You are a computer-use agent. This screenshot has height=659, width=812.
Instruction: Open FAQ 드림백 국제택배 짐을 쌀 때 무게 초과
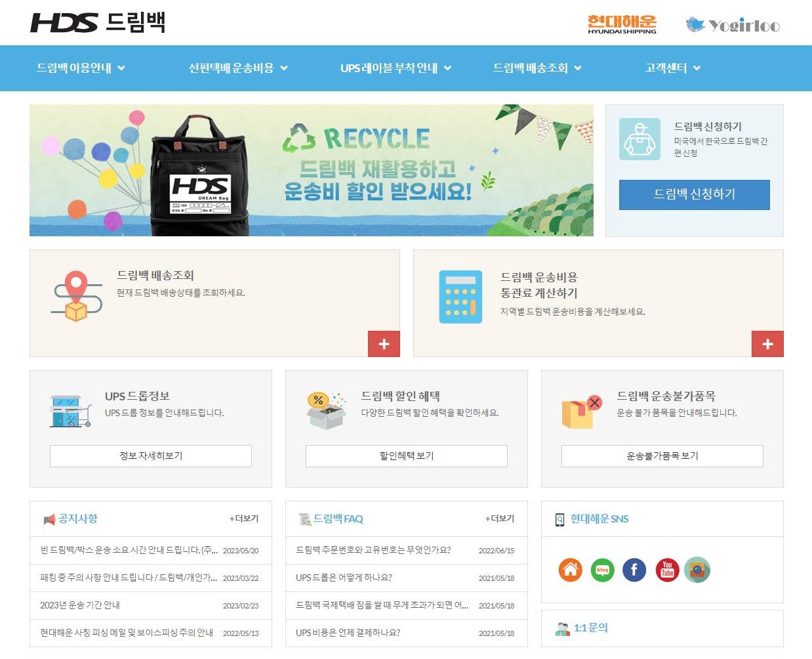tap(382, 605)
